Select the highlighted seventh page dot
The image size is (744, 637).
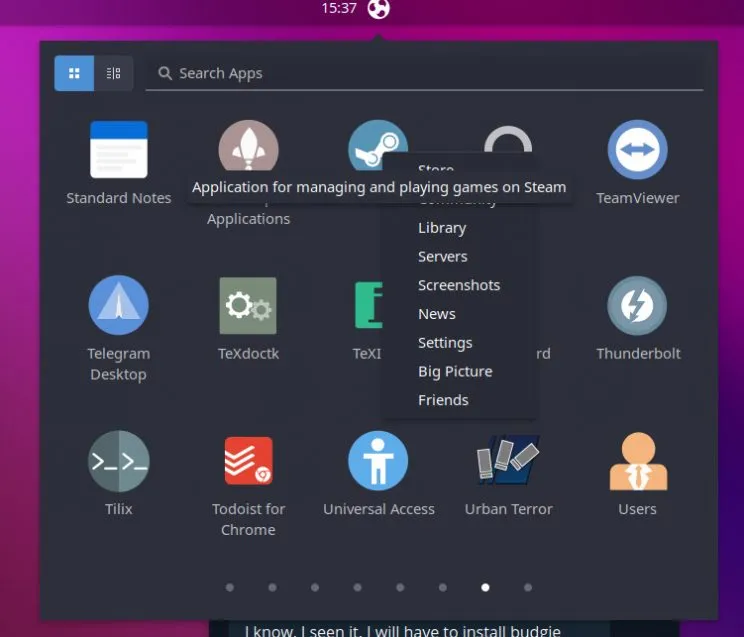tap(485, 588)
